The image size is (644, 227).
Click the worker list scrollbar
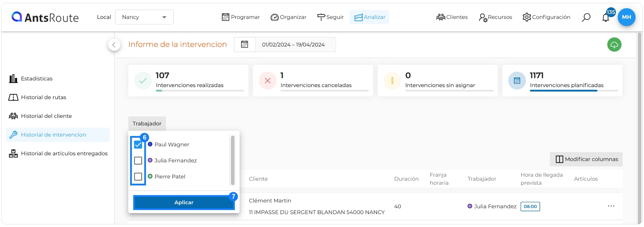coord(232,160)
